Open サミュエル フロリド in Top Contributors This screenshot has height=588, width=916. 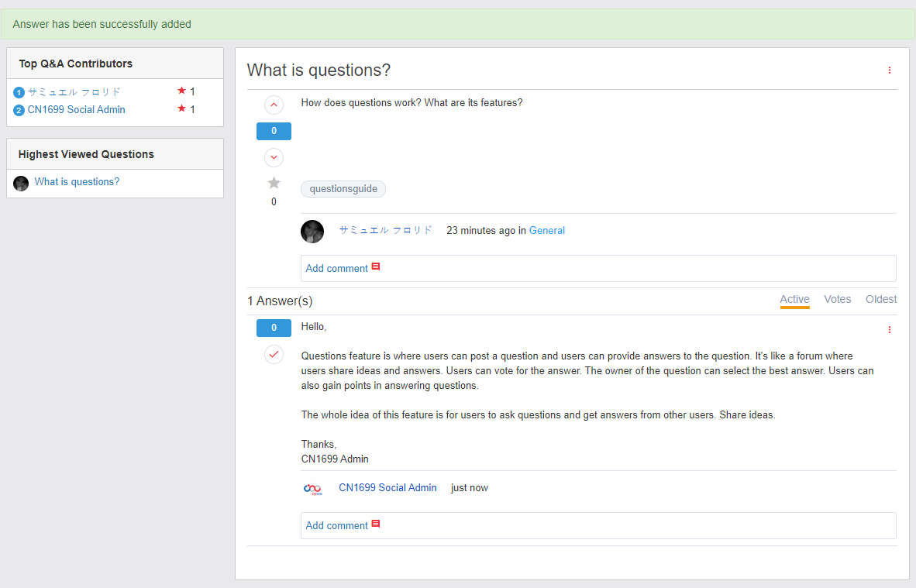point(74,92)
